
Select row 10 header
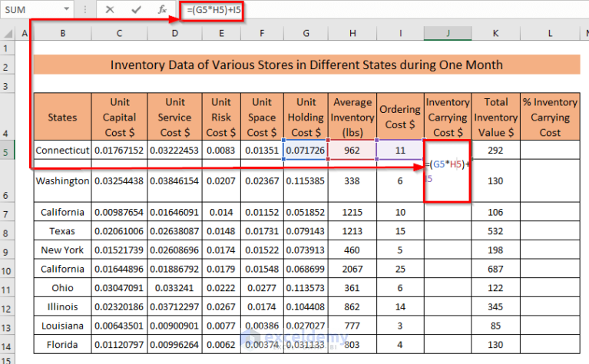pyautogui.click(x=6, y=270)
